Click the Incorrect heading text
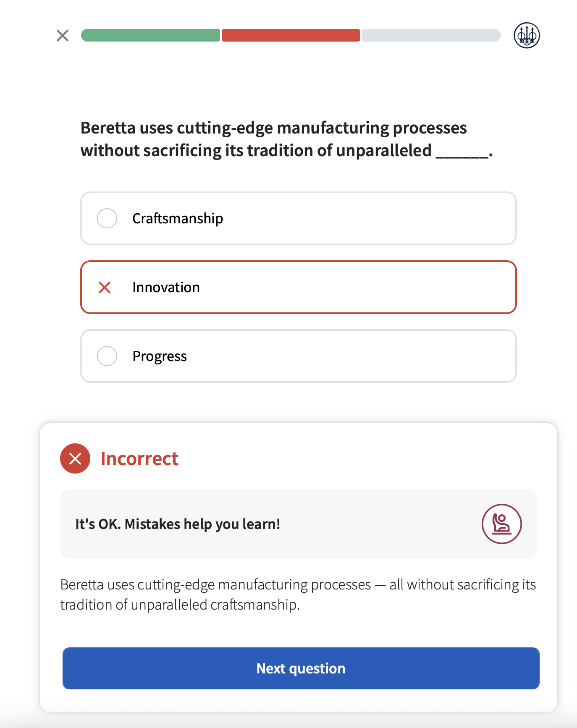Image resolution: width=577 pixels, height=728 pixels. click(x=139, y=458)
